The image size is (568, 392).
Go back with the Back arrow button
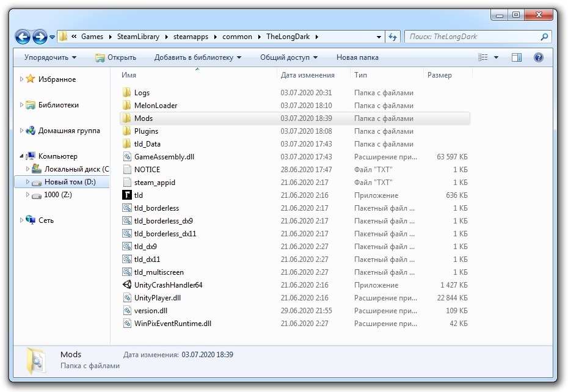tap(23, 37)
